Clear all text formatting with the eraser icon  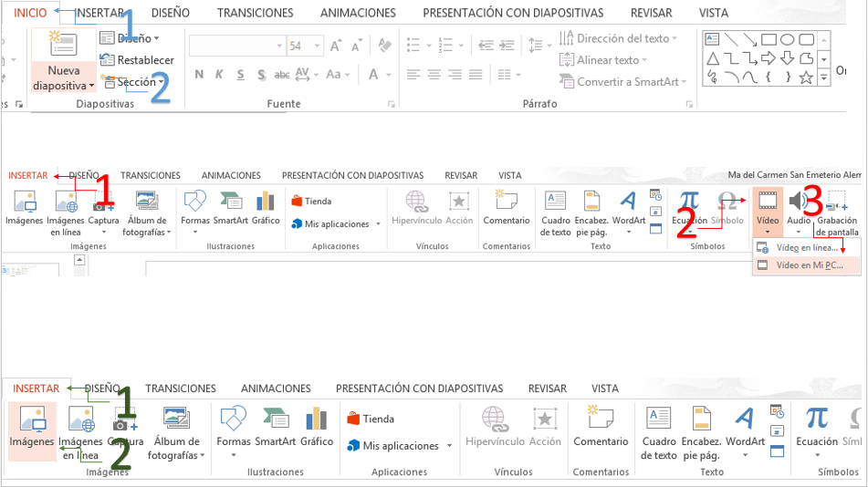385,45
